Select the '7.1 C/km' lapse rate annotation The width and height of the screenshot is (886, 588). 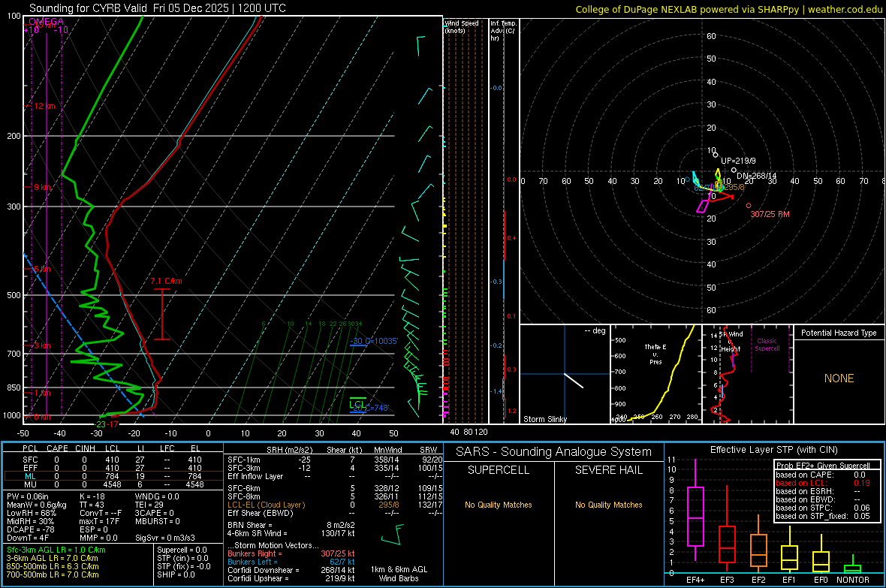pos(166,281)
